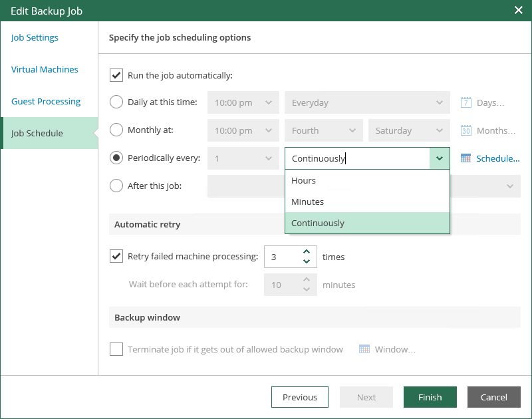This screenshot has width=532, height=419.
Task: Open the Fourth week dropdown
Action: [324, 130]
